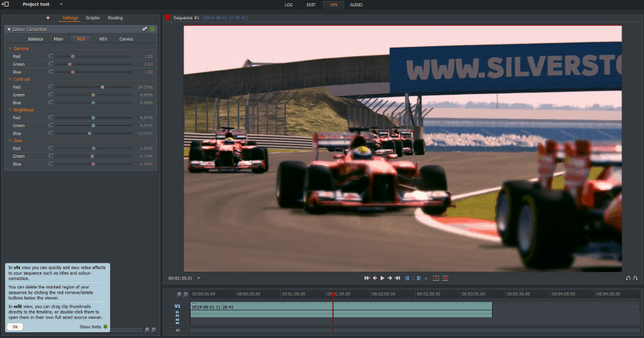Click the Gain Green value -2.73%
644x338 pixels.
[x=146, y=156]
